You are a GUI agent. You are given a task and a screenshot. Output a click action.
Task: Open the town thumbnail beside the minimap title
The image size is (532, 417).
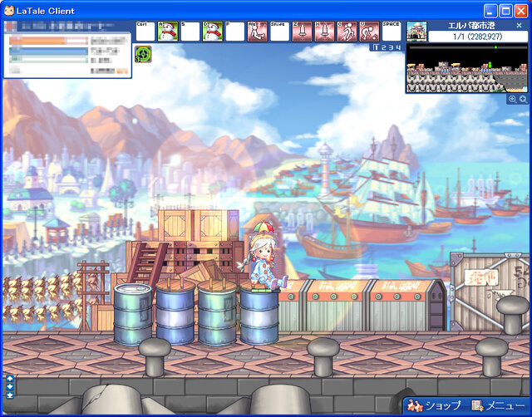tap(416, 32)
